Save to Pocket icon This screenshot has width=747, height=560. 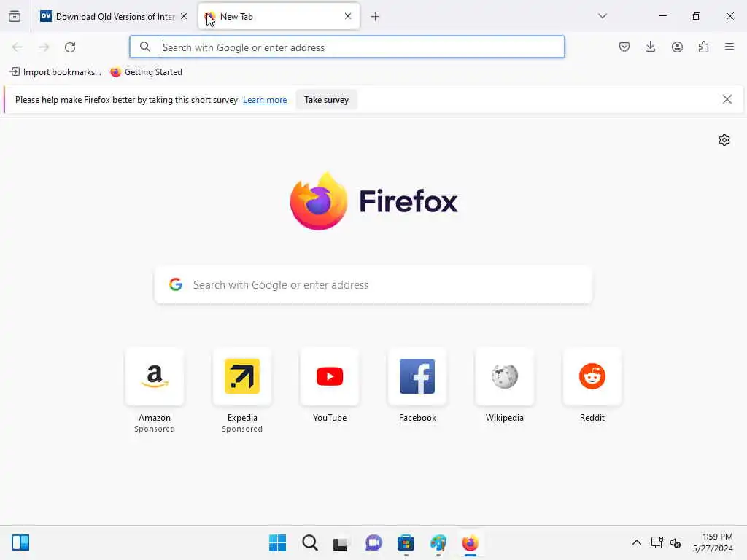click(x=624, y=47)
